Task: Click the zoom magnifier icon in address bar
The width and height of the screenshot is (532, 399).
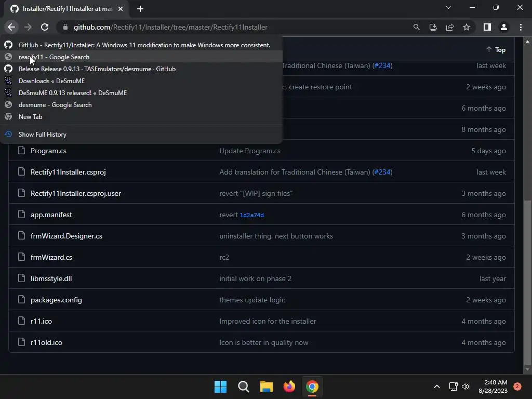Action: pos(416,27)
